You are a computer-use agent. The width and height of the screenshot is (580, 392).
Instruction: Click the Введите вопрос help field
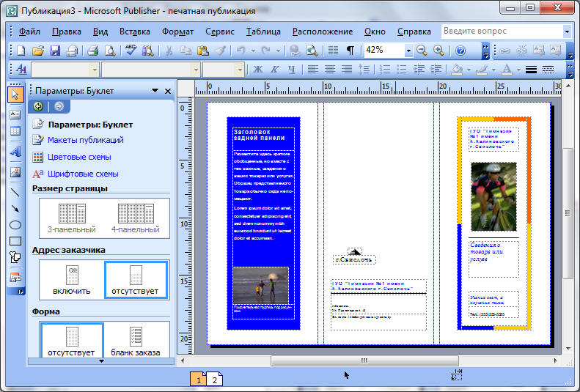502,32
